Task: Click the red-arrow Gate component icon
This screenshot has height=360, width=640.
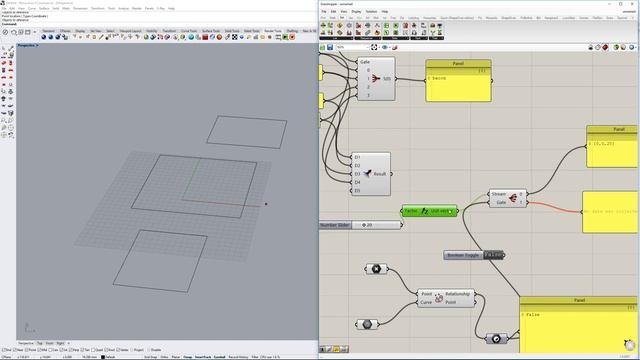Action: click(x=376, y=78)
